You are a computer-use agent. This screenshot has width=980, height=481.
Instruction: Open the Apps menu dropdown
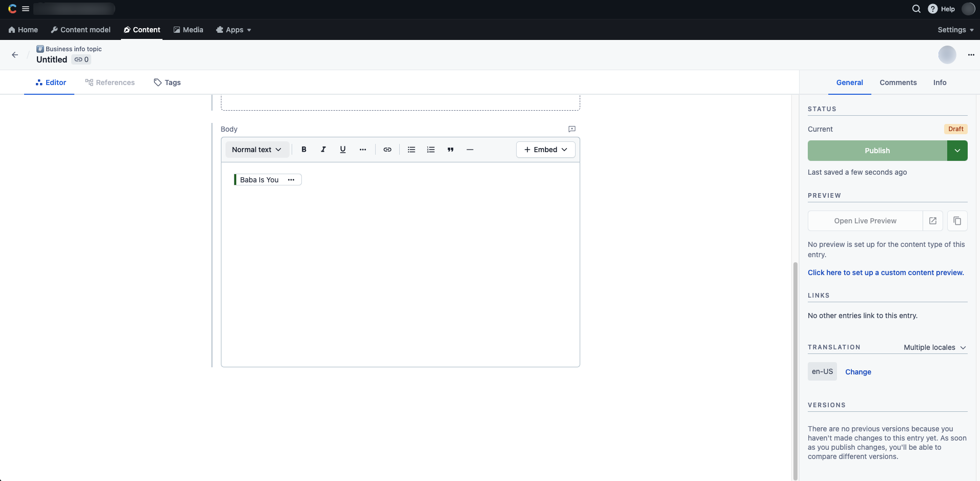(234, 30)
